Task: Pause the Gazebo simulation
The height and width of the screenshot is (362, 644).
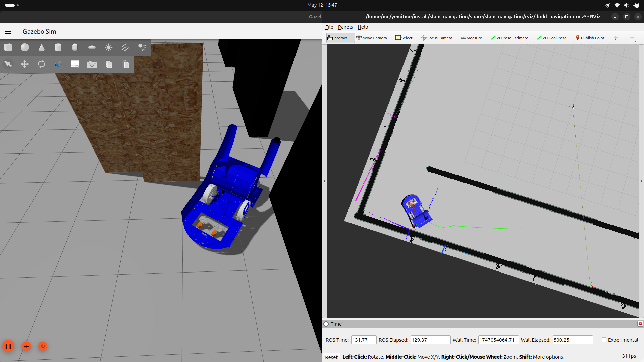Action: point(8,346)
